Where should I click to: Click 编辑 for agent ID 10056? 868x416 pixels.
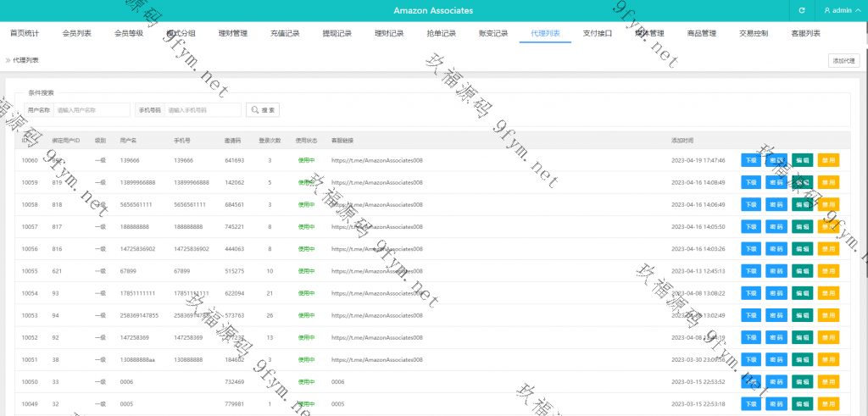(802, 248)
